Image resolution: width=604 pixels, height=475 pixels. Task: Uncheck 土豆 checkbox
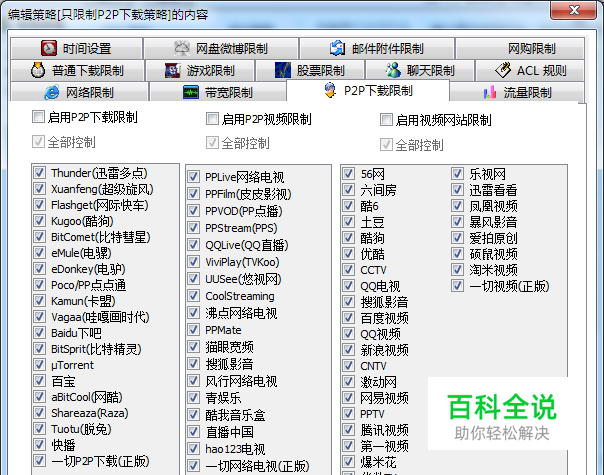click(349, 222)
